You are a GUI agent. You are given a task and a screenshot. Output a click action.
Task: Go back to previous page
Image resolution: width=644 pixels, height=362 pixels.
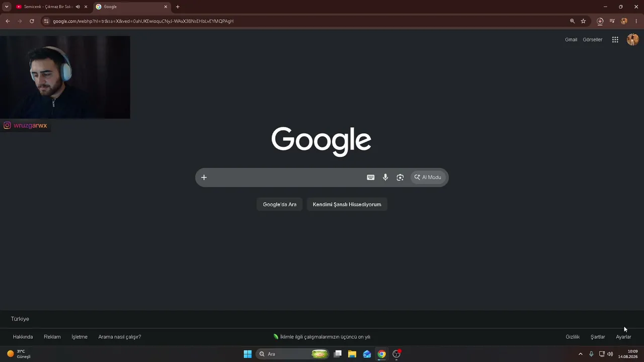[8, 21]
